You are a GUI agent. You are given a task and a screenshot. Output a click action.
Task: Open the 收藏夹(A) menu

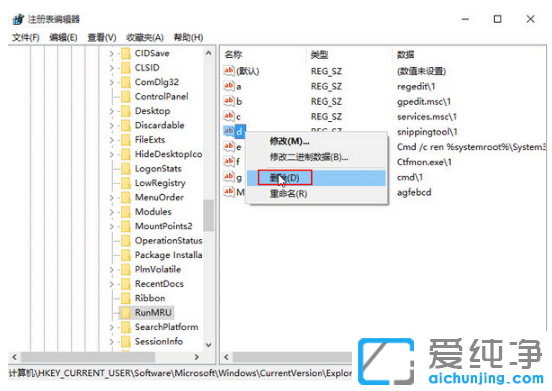[x=145, y=37]
